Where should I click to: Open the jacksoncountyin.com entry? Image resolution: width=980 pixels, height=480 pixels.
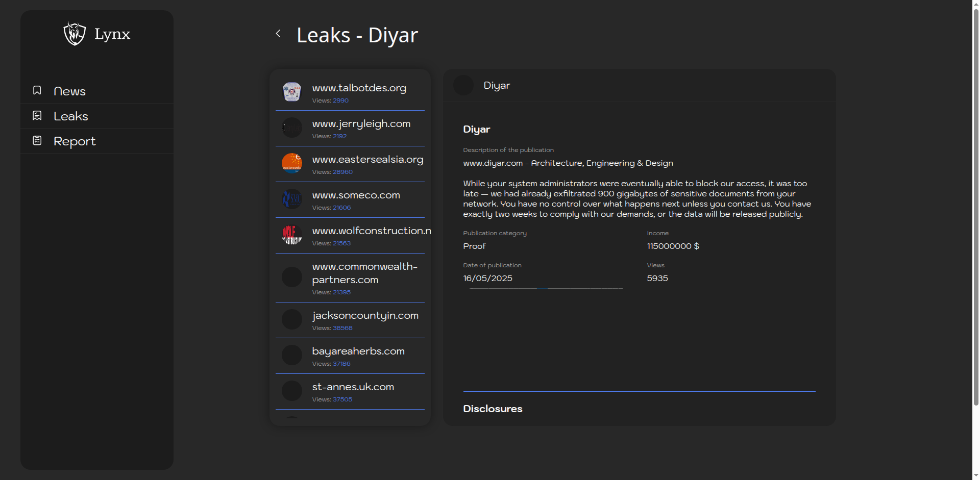[x=350, y=320]
